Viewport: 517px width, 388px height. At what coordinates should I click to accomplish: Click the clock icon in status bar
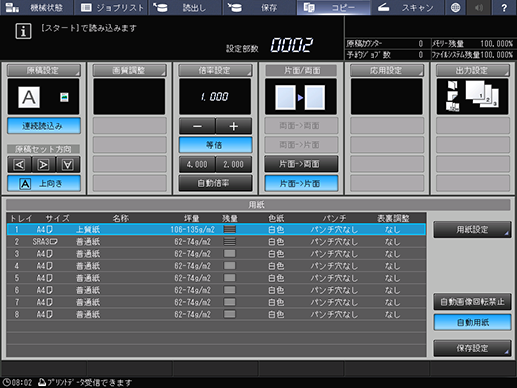(x=6, y=382)
